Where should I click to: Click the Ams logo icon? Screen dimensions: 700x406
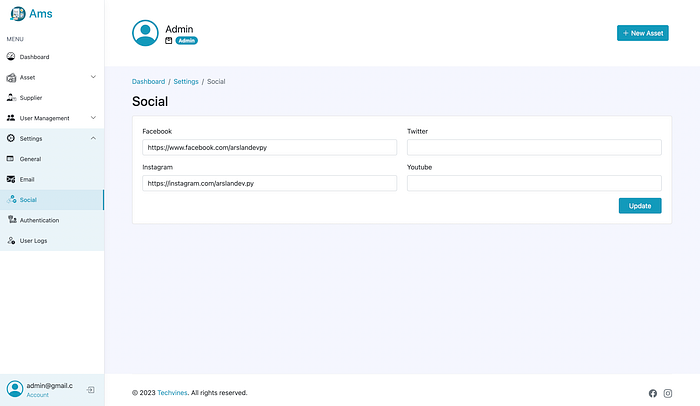17,13
